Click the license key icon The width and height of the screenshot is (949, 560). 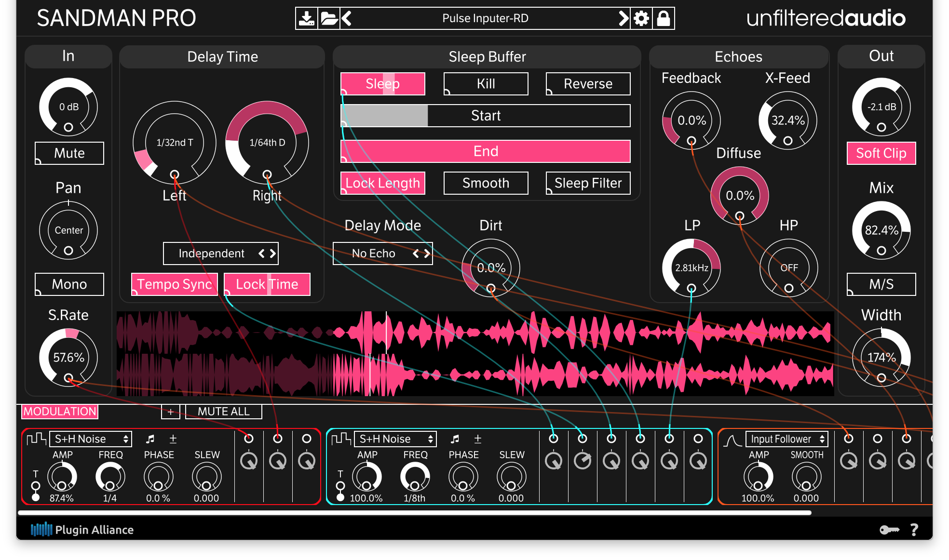pos(889,530)
